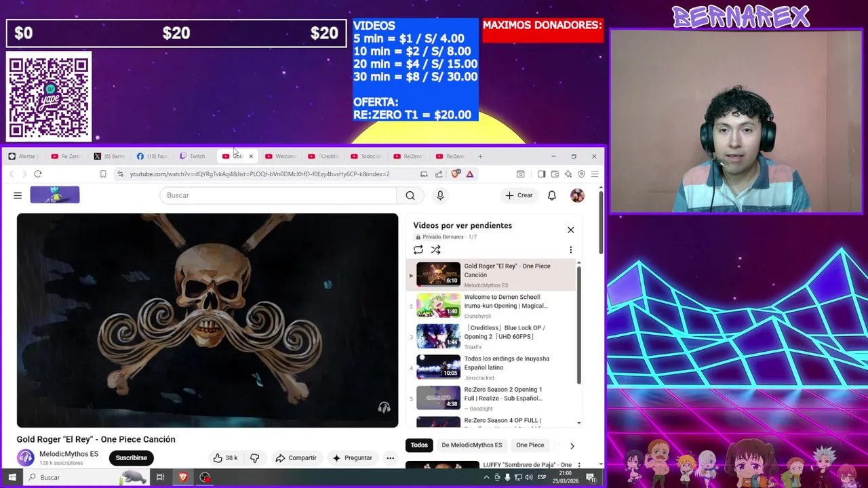The image size is (868, 488).
Task: Close the Videos por ver pendientes playlist panel
Action: click(x=570, y=230)
